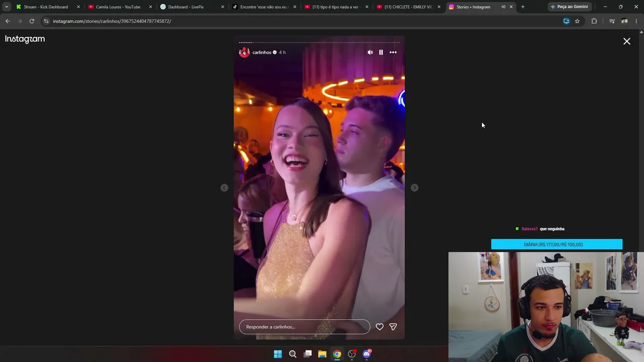
Task: Open a new browser tab
Action: (x=523, y=7)
